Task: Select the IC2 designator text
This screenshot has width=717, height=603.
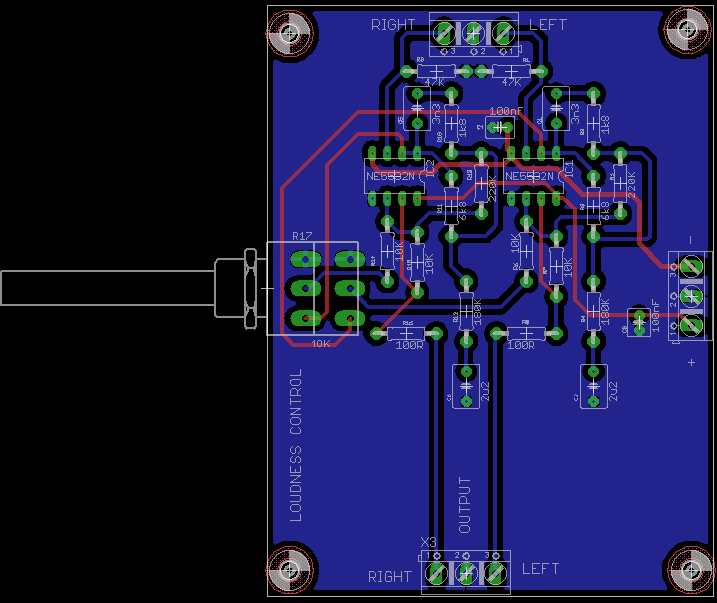Action: click(x=430, y=169)
